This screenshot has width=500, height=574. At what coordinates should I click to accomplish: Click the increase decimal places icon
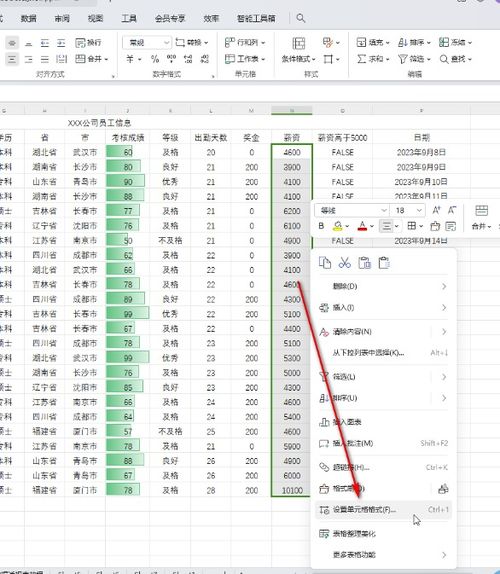click(x=188, y=59)
